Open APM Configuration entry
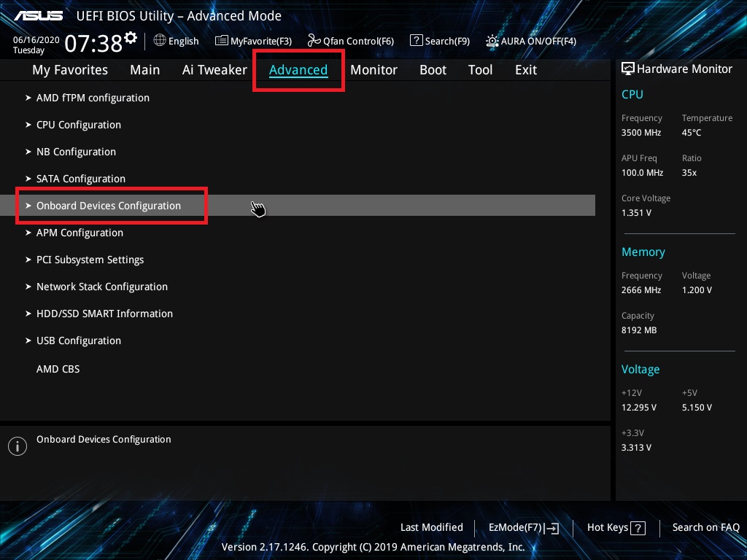 [x=80, y=233]
